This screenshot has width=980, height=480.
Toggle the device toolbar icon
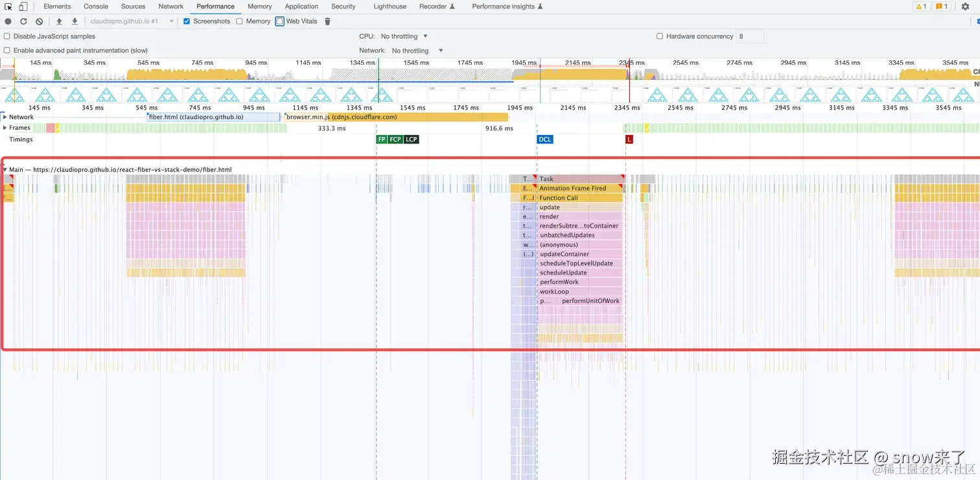tap(23, 6)
